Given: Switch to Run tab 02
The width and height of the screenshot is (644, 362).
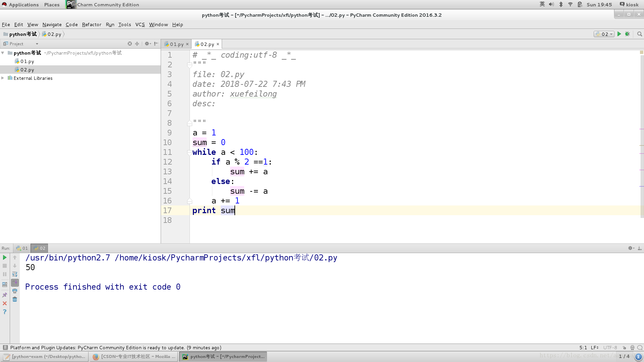Looking at the screenshot, I should tap(39, 248).
